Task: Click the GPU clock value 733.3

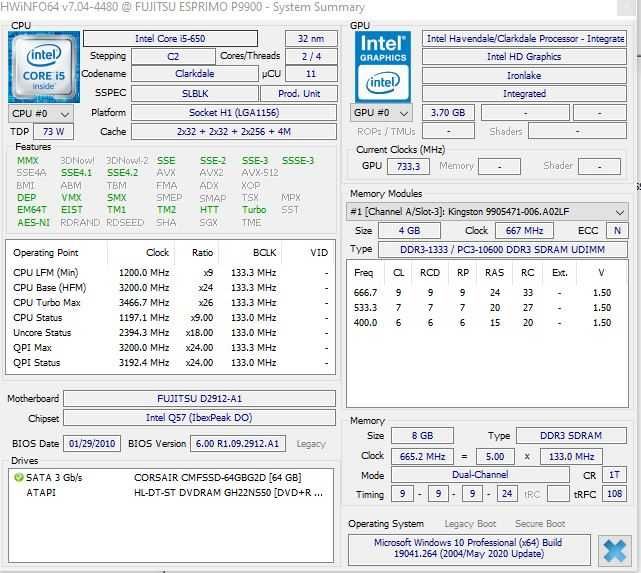Action: (x=408, y=167)
